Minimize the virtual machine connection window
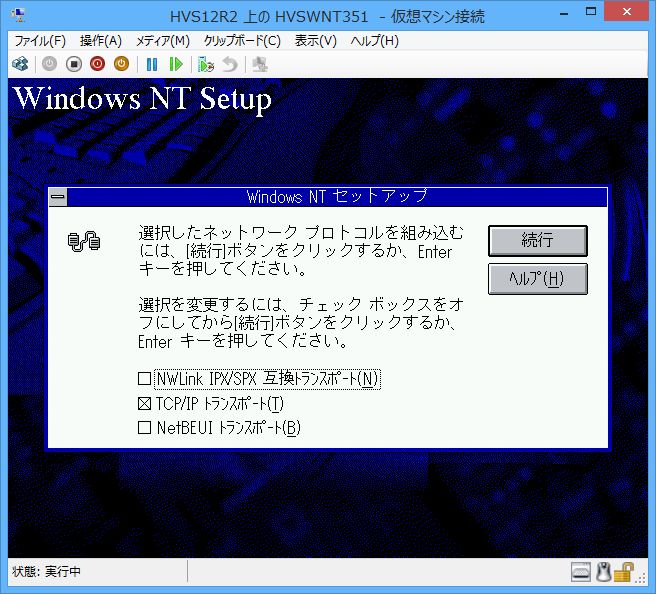 [564, 13]
